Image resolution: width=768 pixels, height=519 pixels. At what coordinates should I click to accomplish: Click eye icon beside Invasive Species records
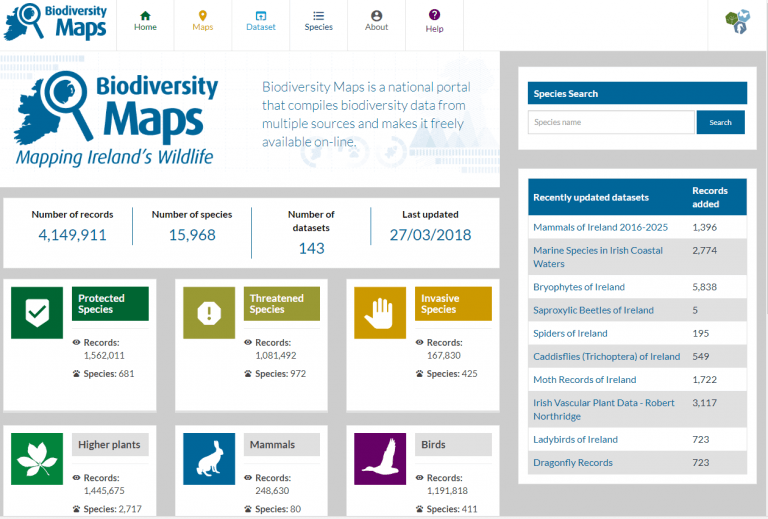tap(419, 342)
